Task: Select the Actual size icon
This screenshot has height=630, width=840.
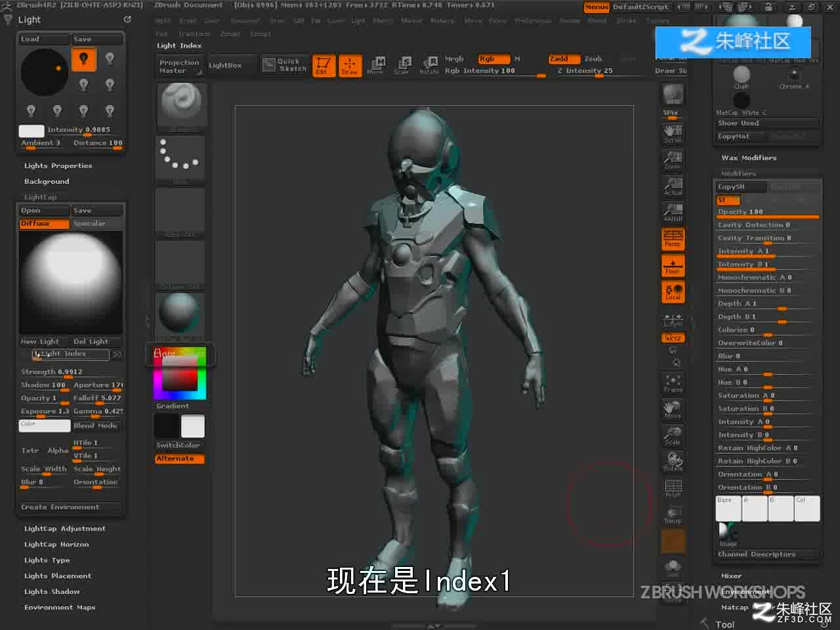Action: pos(673,186)
